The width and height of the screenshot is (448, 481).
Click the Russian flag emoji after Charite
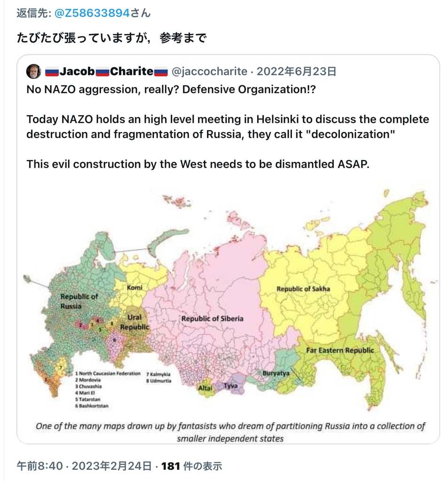point(161,72)
